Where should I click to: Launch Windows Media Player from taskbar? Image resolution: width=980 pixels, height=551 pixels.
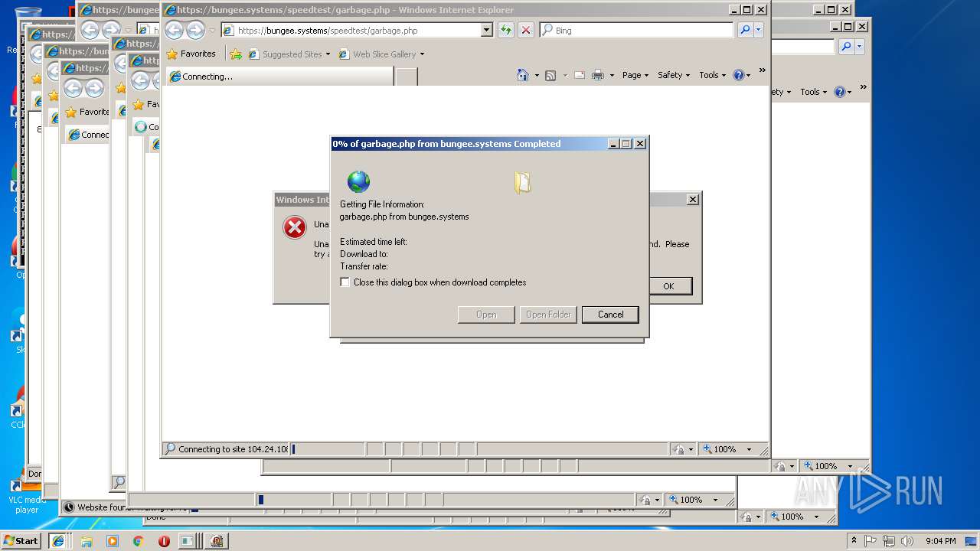tap(112, 540)
